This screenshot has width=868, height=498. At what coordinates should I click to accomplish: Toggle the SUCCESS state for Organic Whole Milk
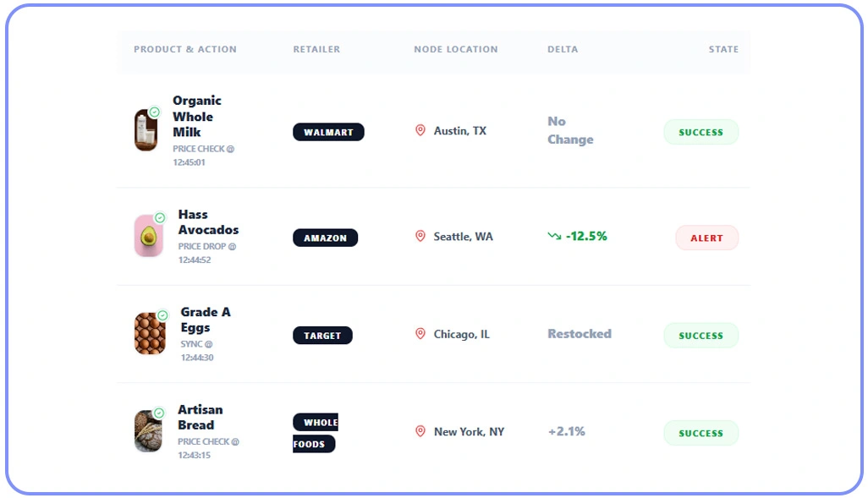pos(700,132)
